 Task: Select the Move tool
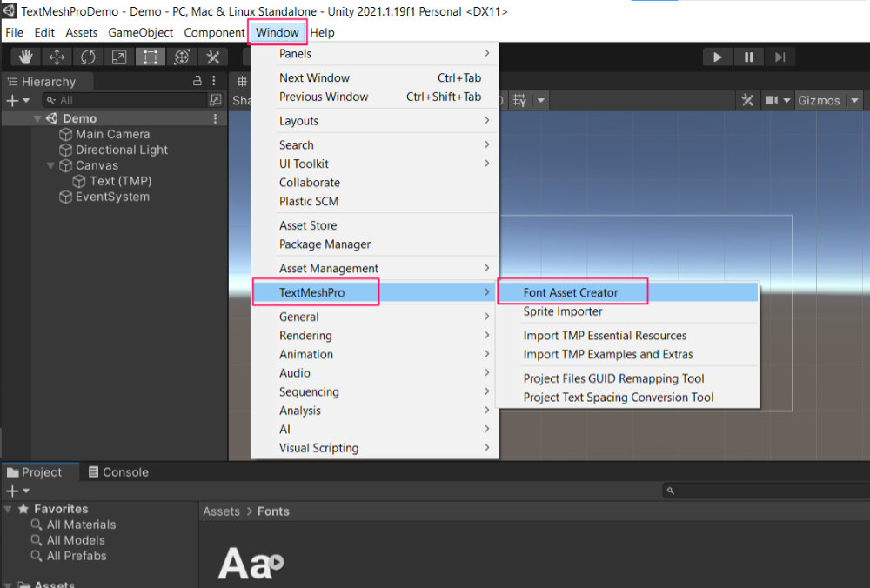(57, 57)
